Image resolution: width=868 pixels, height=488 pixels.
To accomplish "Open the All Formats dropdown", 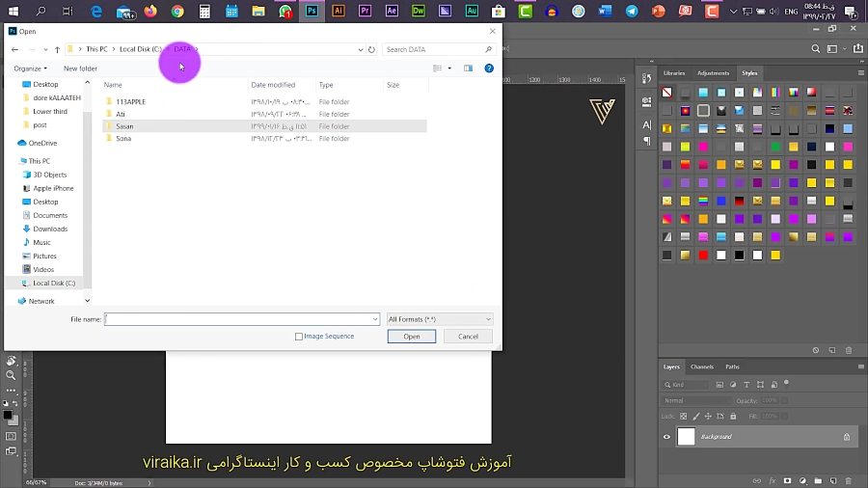I will point(440,319).
